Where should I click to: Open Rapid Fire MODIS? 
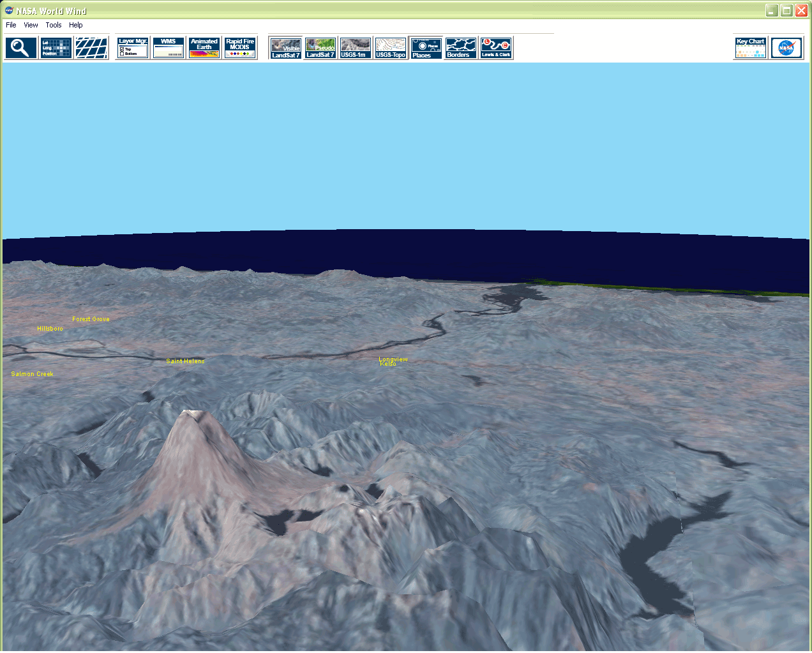(x=240, y=48)
